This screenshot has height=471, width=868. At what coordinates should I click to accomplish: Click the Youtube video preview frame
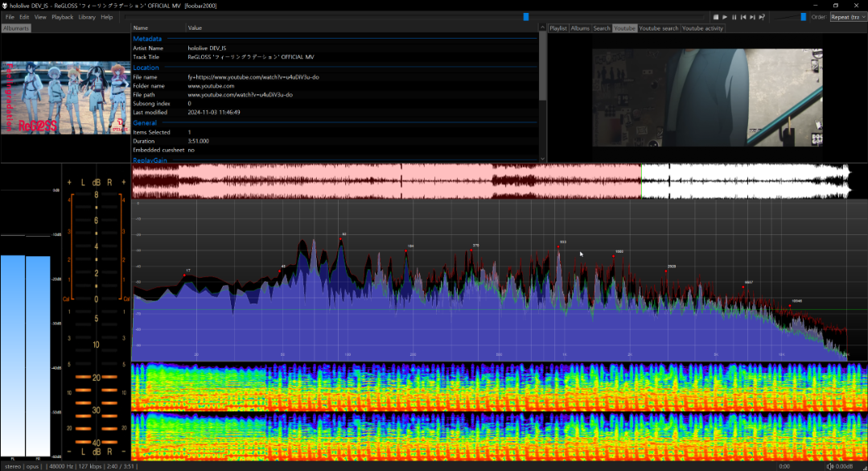tap(707, 97)
